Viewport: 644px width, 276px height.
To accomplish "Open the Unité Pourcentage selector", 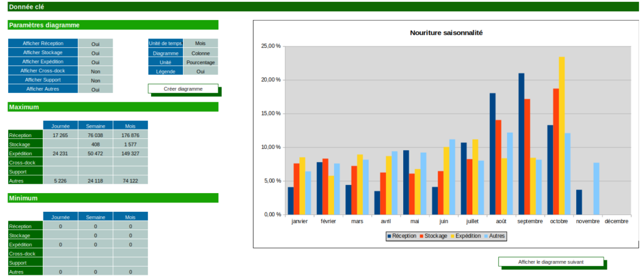I will 201,62.
